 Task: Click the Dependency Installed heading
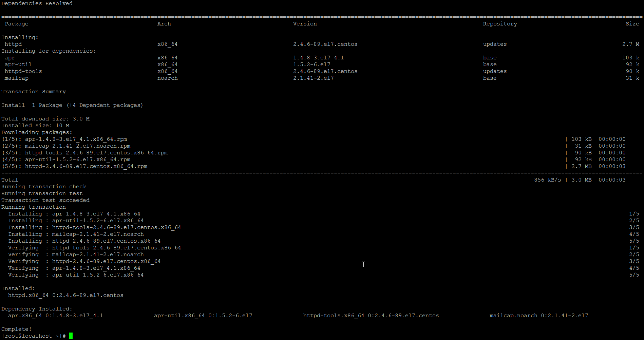(x=37, y=308)
